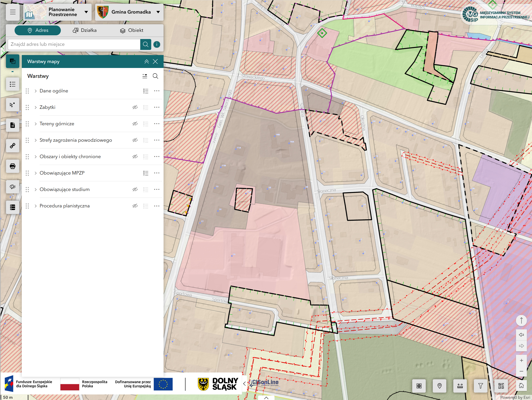Switch to the Działka tab

coord(85,30)
